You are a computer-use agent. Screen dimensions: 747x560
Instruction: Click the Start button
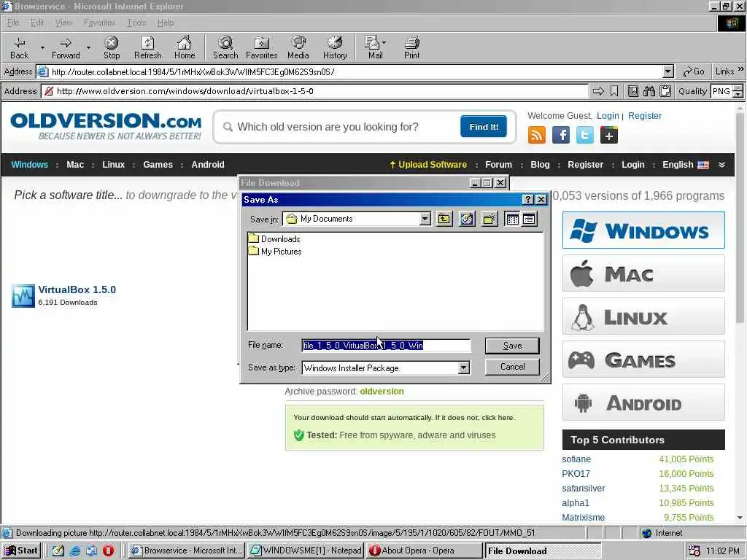tap(21, 551)
